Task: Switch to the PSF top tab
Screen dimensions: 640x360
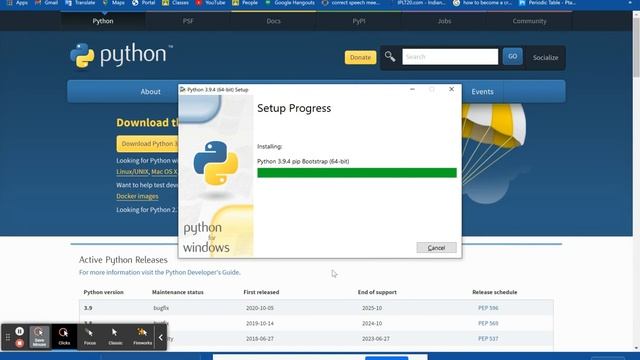Action: [188, 21]
